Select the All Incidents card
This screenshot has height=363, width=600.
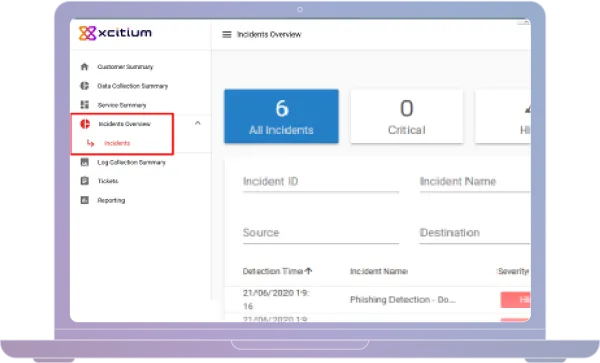point(281,116)
